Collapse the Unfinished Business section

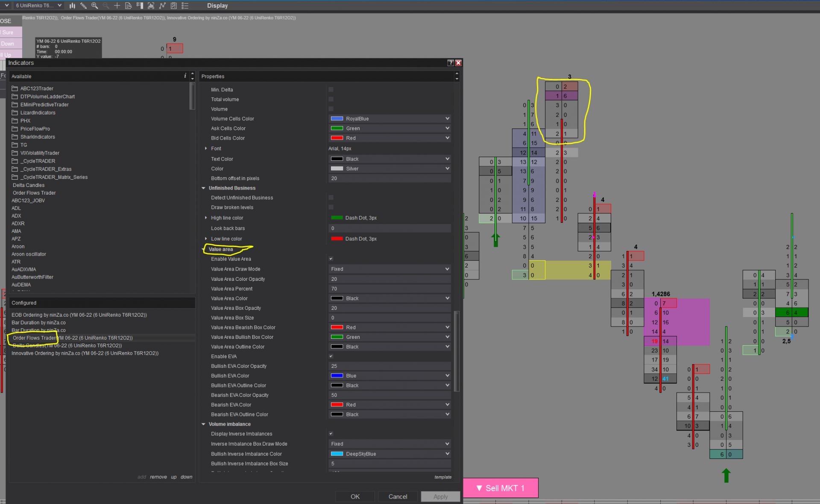(204, 188)
